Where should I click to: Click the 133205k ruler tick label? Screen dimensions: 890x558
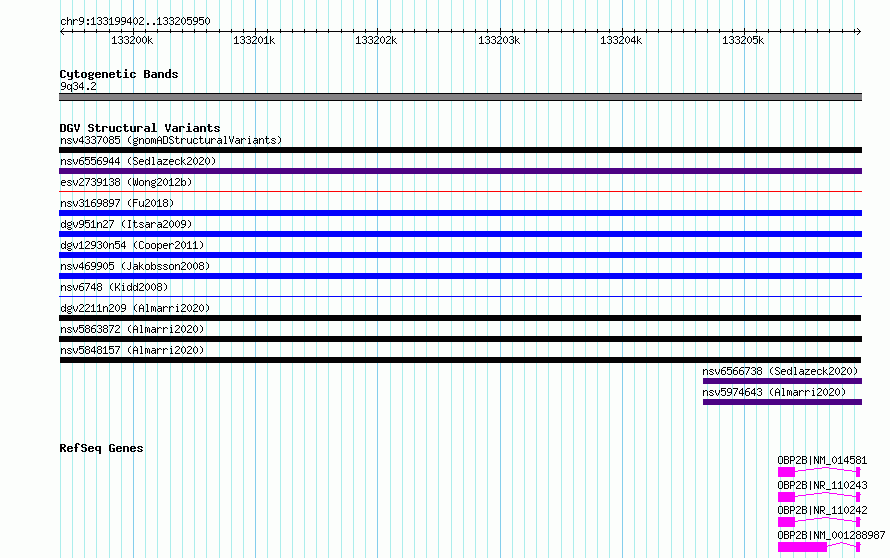743,40
